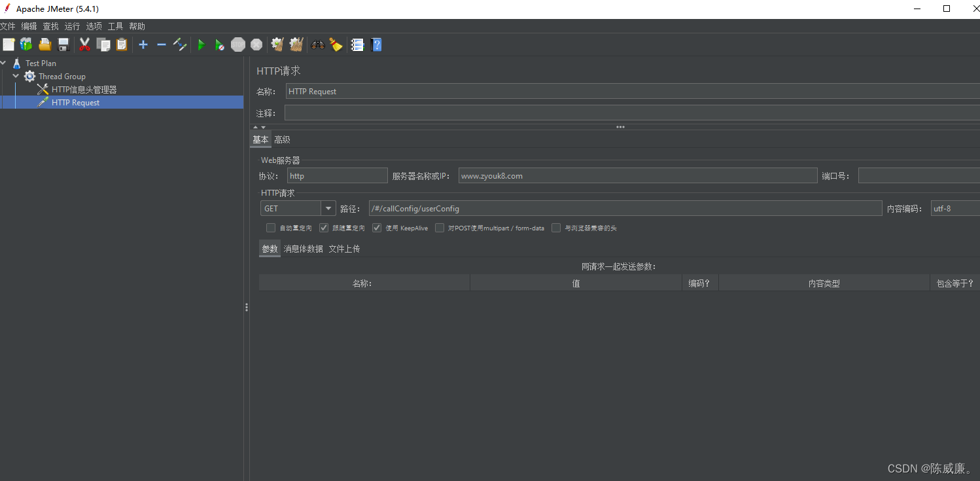Click the 包含等于? column header
Image resolution: width=980 pixels, height=481 pixels.
954,283
